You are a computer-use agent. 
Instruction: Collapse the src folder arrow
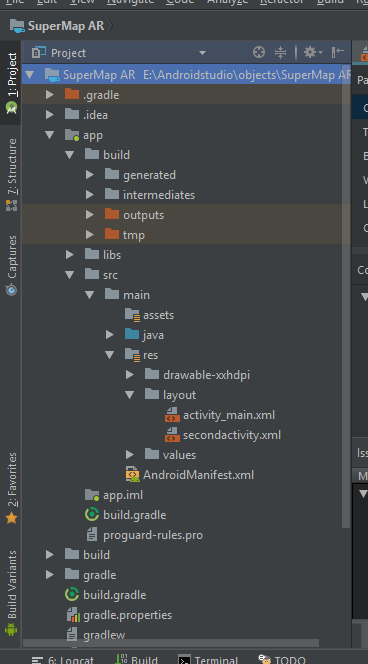point(69,275)
